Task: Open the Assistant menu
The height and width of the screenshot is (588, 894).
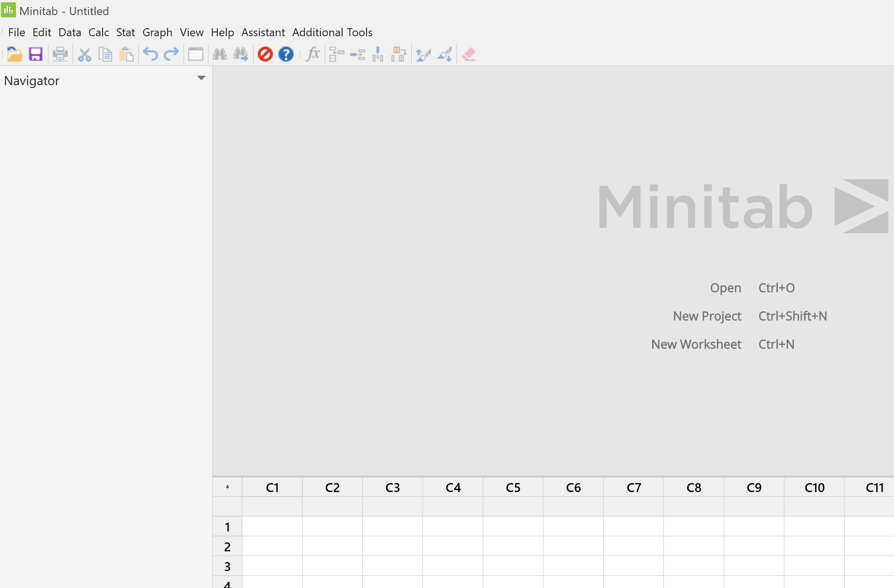Action: 263,32
